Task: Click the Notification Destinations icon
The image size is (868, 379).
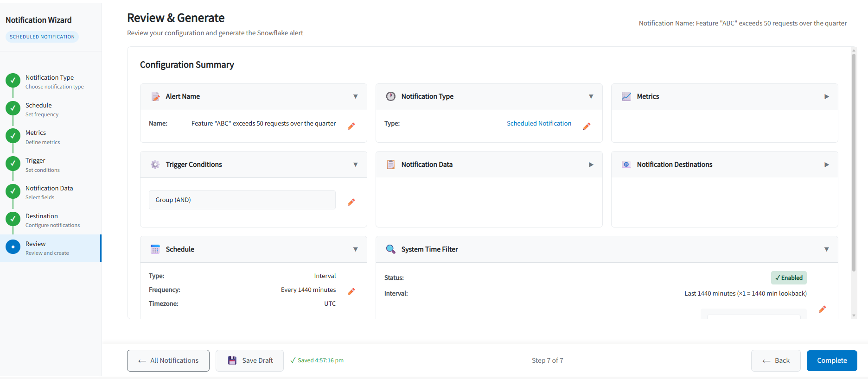Action: tap(626, 164)
